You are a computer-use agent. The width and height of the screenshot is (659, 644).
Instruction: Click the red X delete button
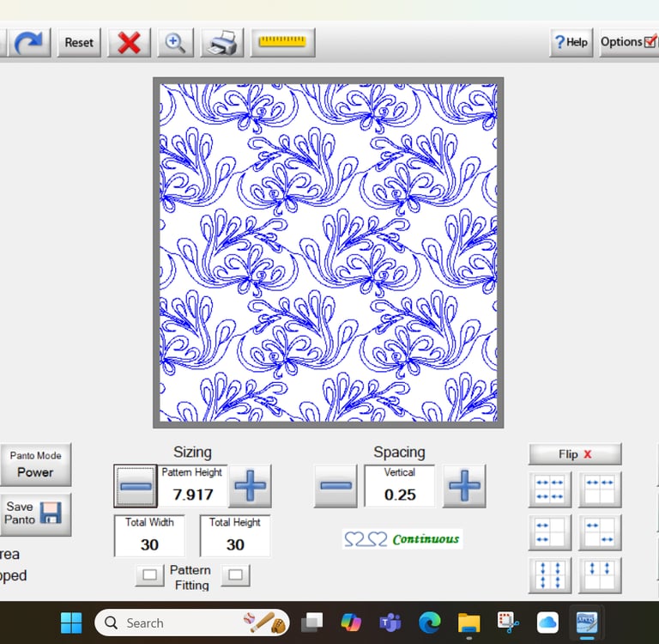pyautogui.click(x=129, y=42)
